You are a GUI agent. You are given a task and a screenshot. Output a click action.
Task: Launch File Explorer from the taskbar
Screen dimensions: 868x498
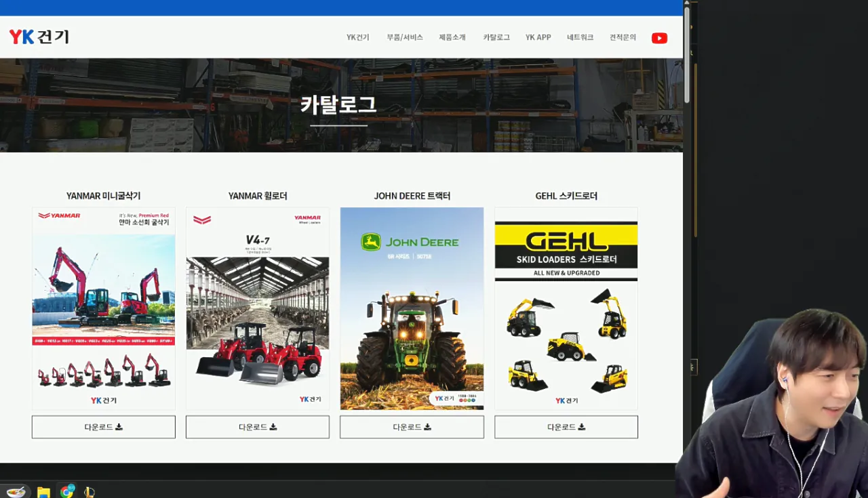(43, 492)
